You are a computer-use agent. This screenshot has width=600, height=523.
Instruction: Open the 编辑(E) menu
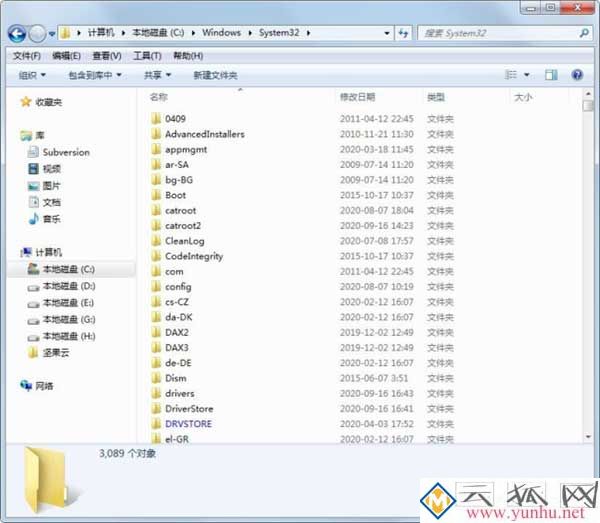pyautogui.click(x=66, y=56)
